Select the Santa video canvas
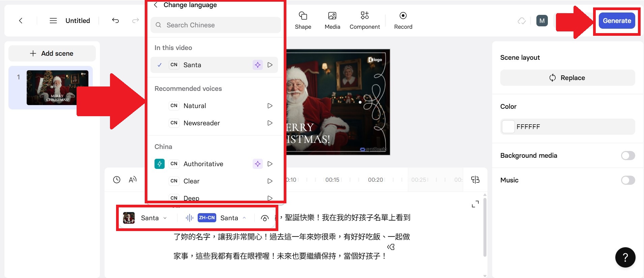This screenshot has width=644, height=278. [338, 102]
